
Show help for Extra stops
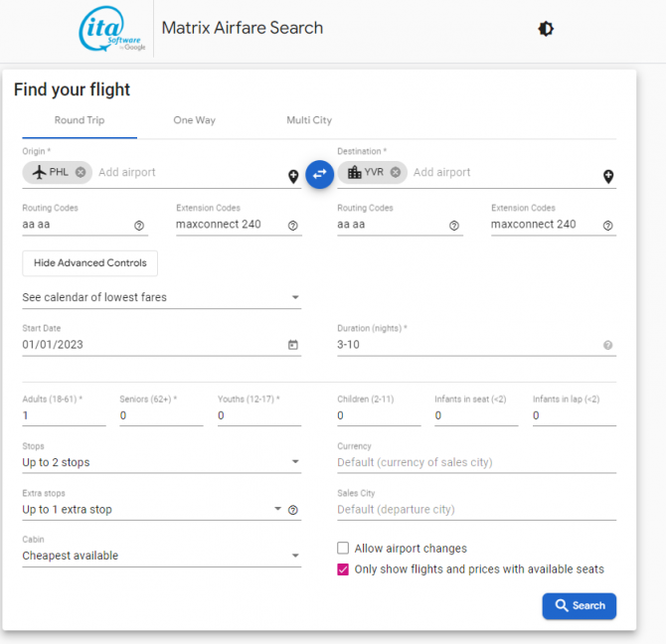pyautogui.click(x=292, y=510)
